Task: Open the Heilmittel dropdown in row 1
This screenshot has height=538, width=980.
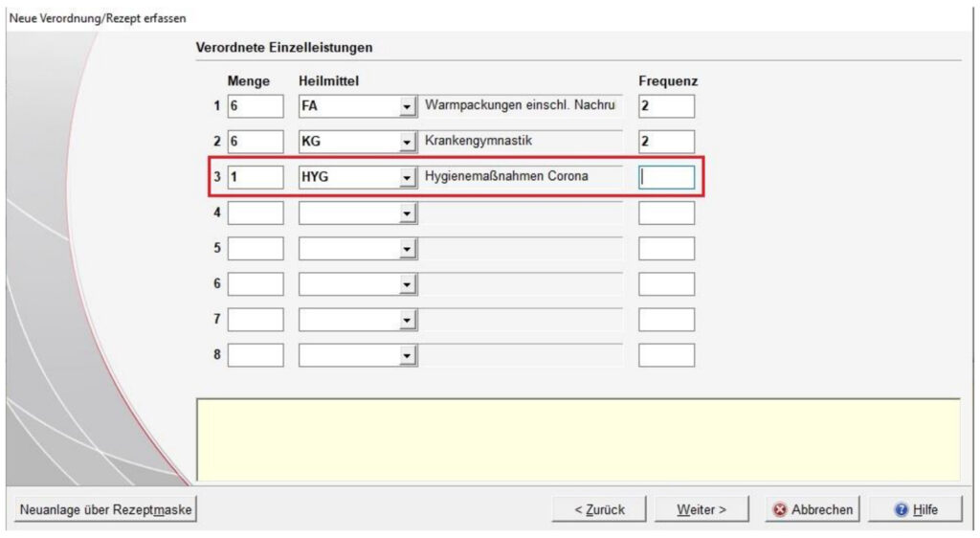Action: [x=408, y=106]
